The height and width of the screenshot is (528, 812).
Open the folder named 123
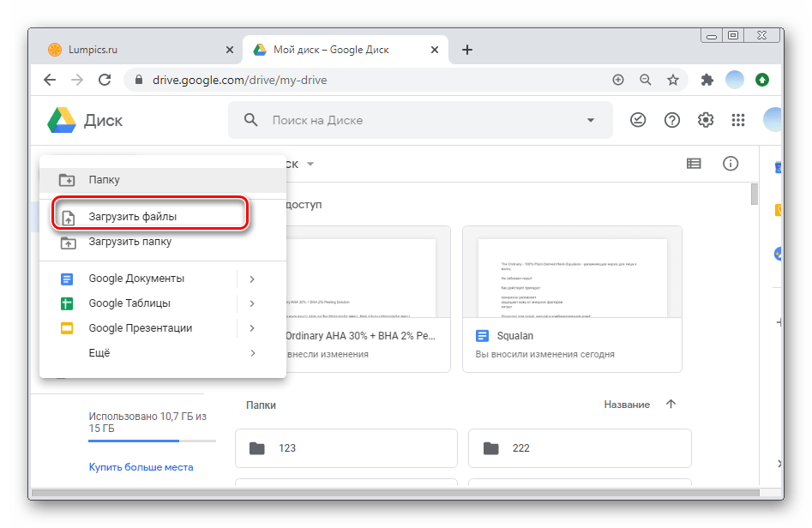click(346, 448)
